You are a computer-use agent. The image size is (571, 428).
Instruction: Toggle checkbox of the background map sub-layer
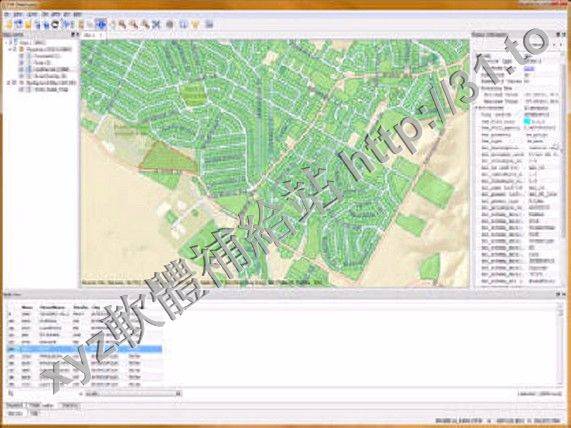(x=21, y=89)
